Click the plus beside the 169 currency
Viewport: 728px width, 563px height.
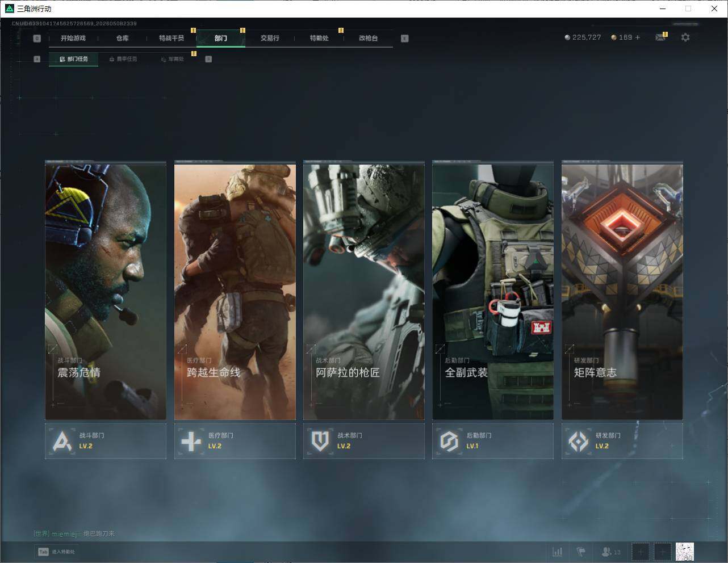click(x=638, y=37)
